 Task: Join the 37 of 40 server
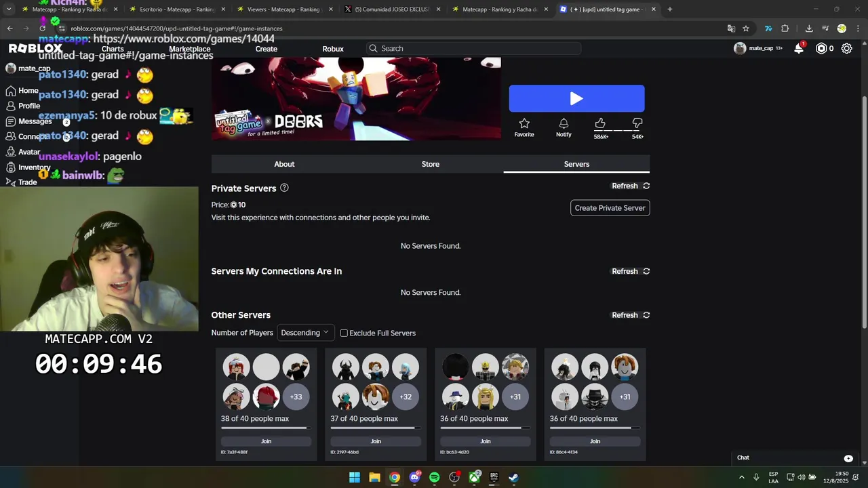coord(376,441)
